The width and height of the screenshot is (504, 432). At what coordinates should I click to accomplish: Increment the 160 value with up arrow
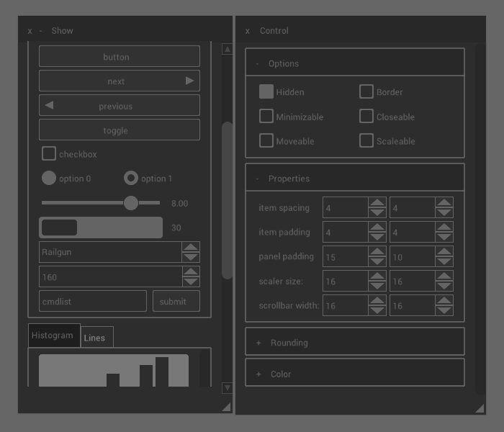point(191,271)
